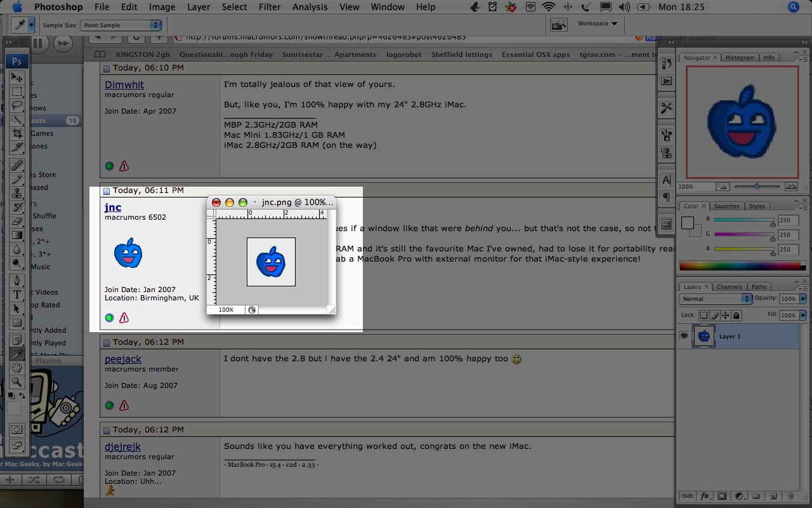Image resolution: width=812 pixels, height=508 pixels.
Task: Click the Link layers icon
Action: pyautogui.click(x=687, y=496)
